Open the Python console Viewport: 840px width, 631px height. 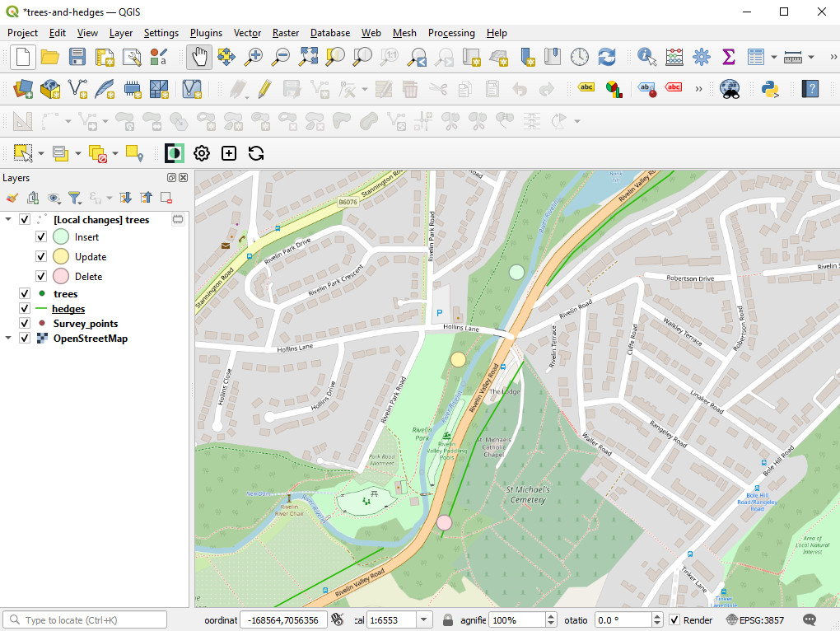pyautogui.click(x=770, y=89)
